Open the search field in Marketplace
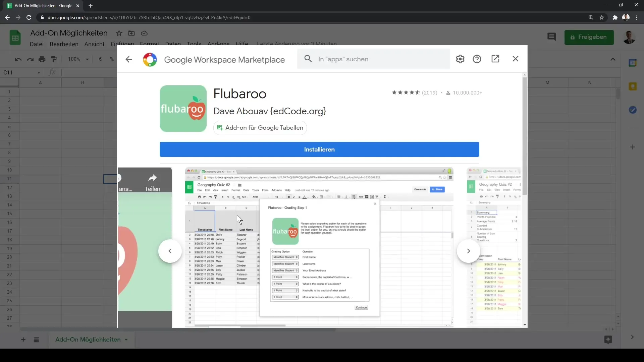 pyautogui.click(x=376, y=59)
